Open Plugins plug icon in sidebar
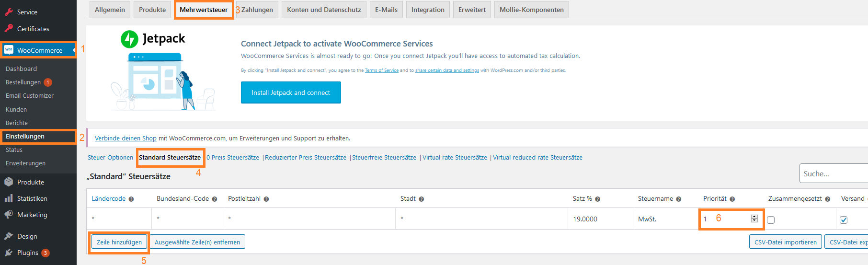This screenshot has width=868, height=265. click(9, 253)
